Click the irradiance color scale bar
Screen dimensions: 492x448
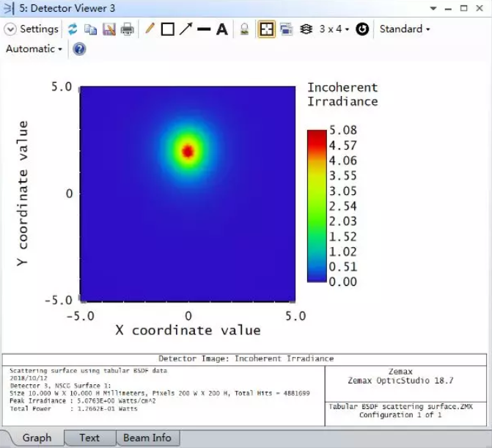[x=316, y=206]
